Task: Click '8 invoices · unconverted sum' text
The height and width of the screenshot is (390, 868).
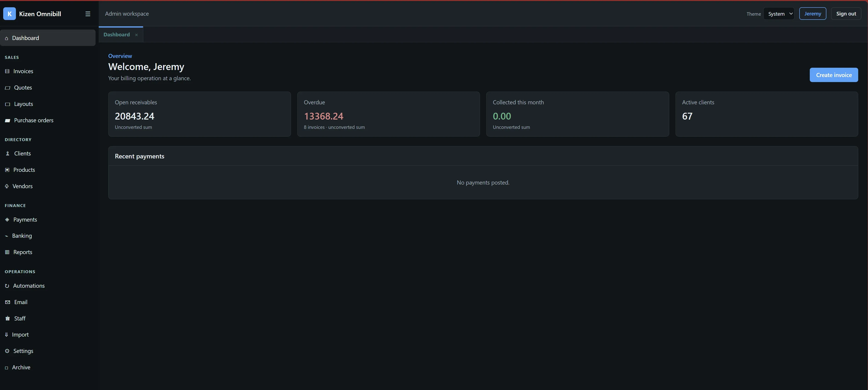Action: tap(334, 127)
